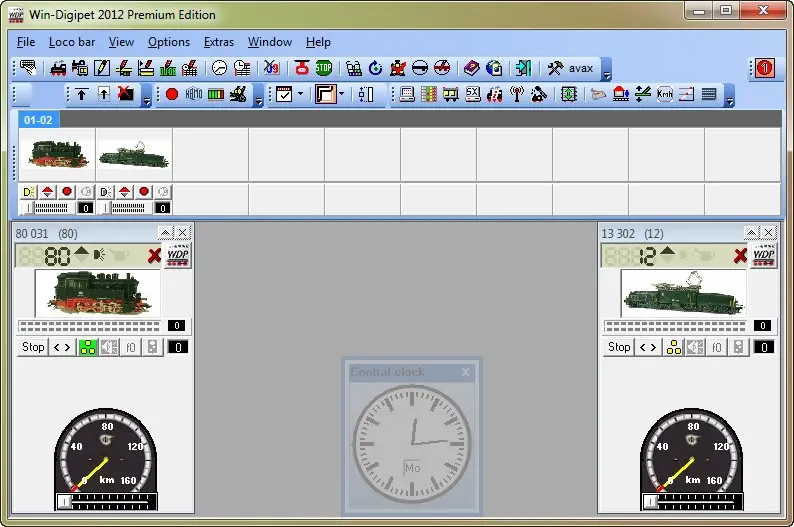Collapse the 13 302 loco control panel

point(751,233)
